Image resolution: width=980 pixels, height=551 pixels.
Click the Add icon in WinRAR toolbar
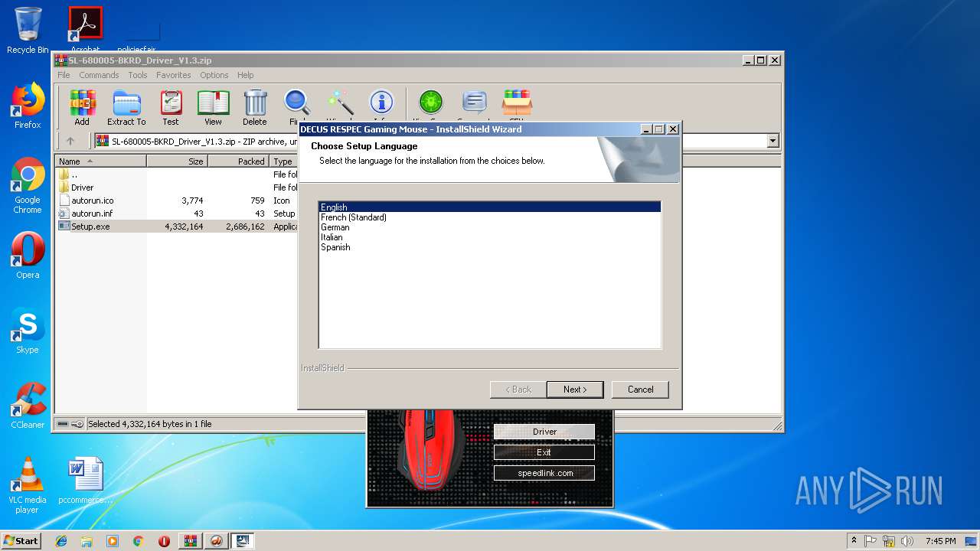tap(82, 107)
